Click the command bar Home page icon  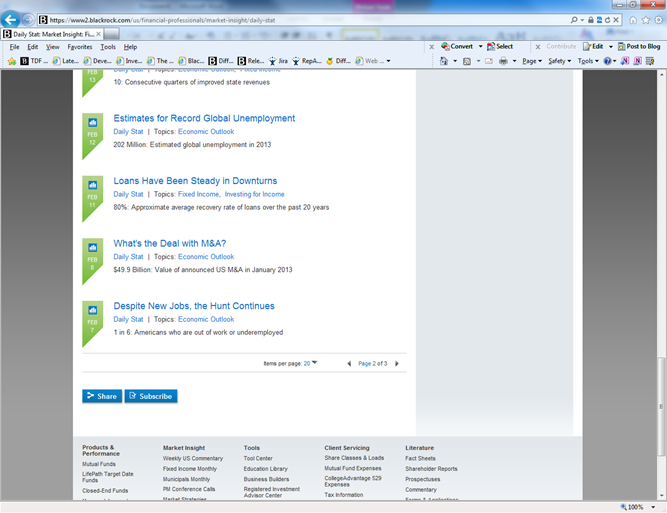[x=444, y=61]
